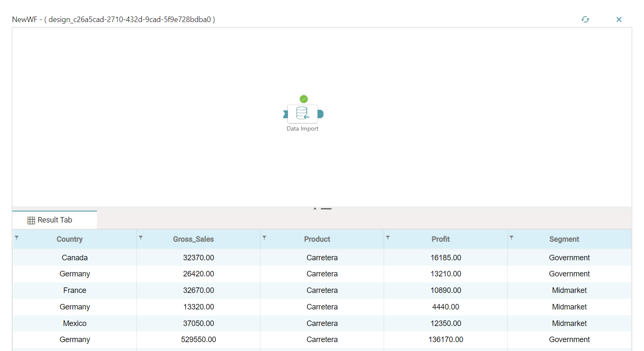Click the panel splitter bar handle
The image size is (644, 351).
(x=326, y=209)
